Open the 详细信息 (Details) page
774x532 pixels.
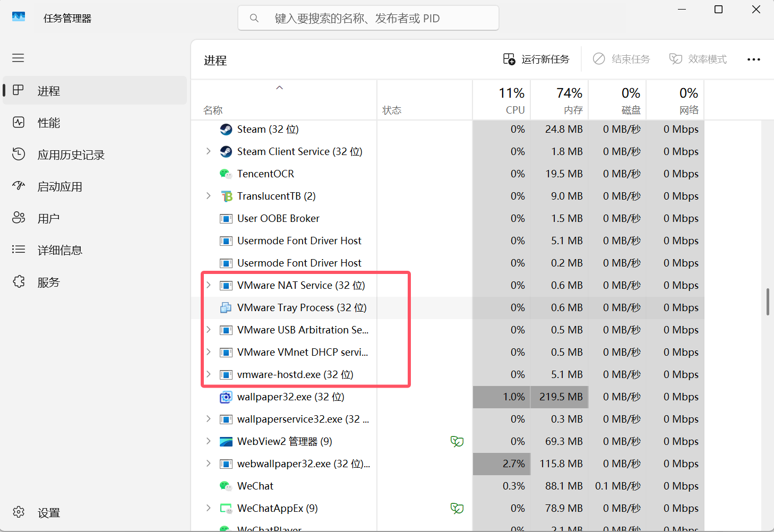[95, 250]
